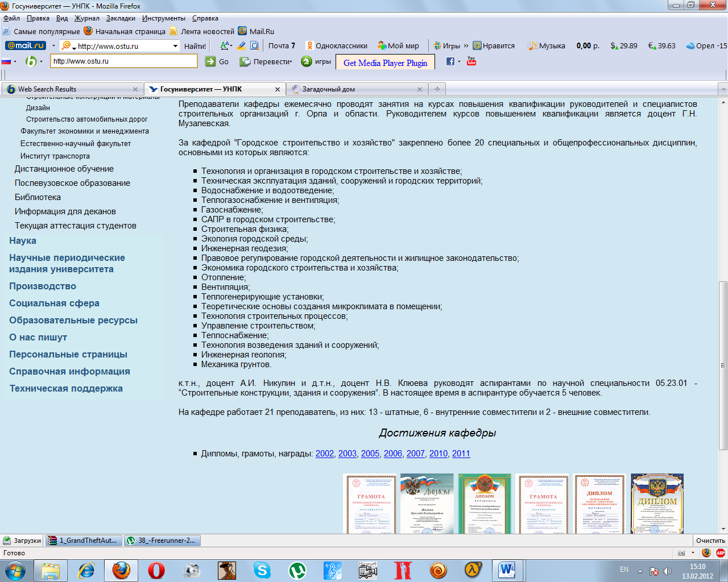Click the Facebook icon in toolbar

click(x=450, y=61)
